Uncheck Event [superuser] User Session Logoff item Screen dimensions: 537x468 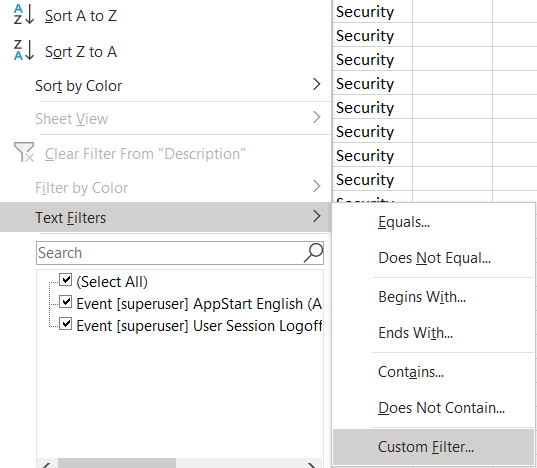(65, 324)
